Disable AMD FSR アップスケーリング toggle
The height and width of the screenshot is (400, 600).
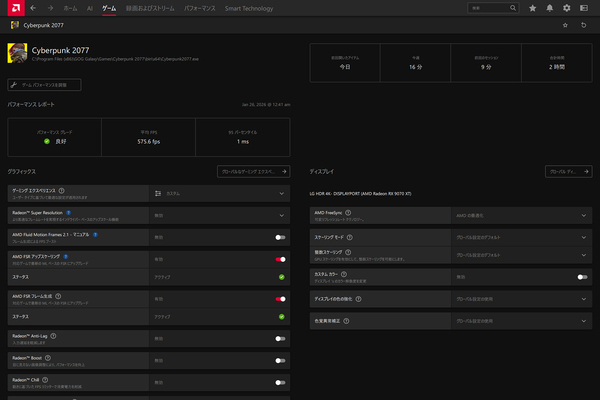click(281, 259)
